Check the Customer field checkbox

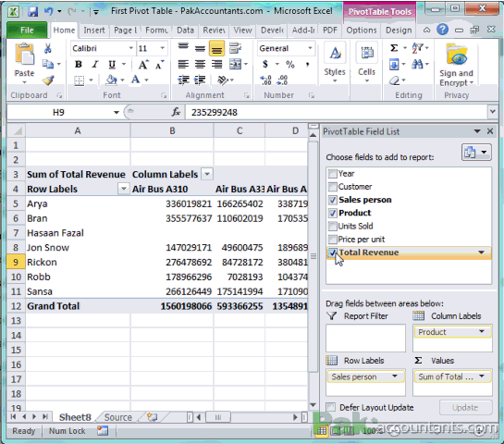[x=332, y=187]
